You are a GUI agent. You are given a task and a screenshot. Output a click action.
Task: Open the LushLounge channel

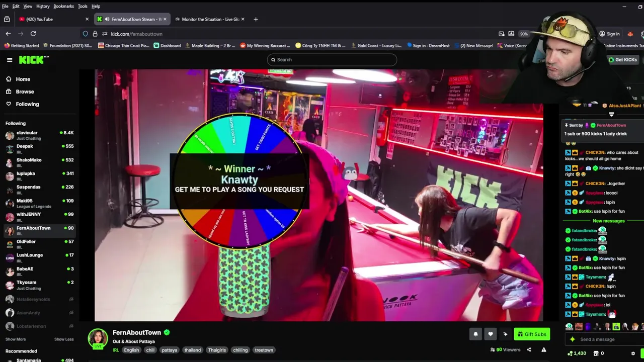pyautogui.click(x=39, y=257)
